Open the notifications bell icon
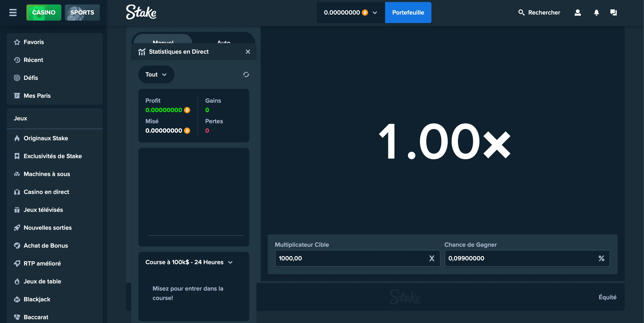The width and height of the screenshot is (644, 323). coord(596,13)
